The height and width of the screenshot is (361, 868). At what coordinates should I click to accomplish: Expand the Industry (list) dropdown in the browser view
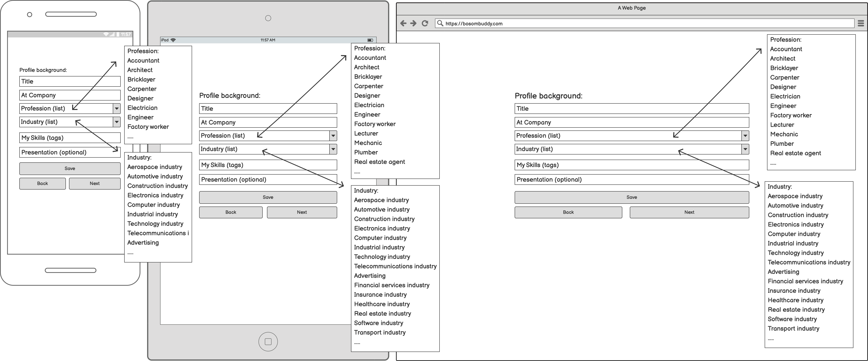(745, 149)
